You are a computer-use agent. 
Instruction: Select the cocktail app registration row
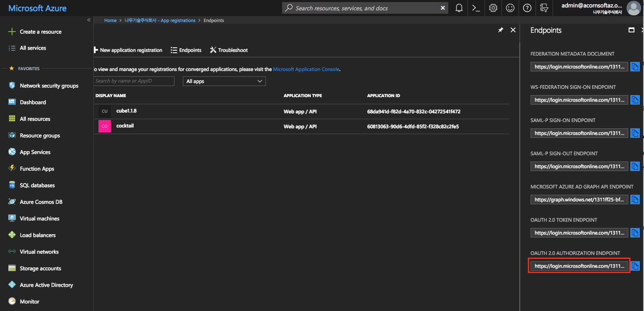coord(125,126)
